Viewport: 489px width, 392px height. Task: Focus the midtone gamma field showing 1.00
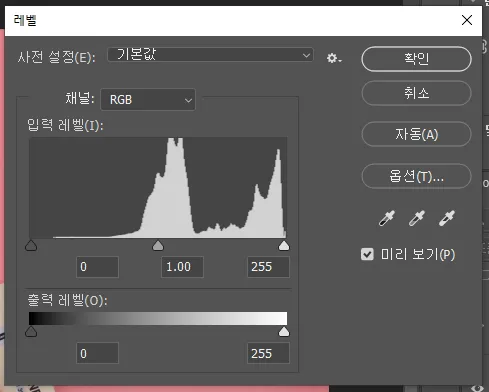tap(182, 267)
